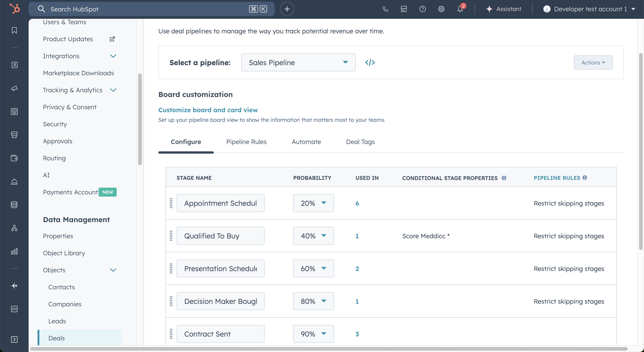Open the notifications bell
Screen dimensions: 644x352
pyautogui.click(x=460, y=9)
